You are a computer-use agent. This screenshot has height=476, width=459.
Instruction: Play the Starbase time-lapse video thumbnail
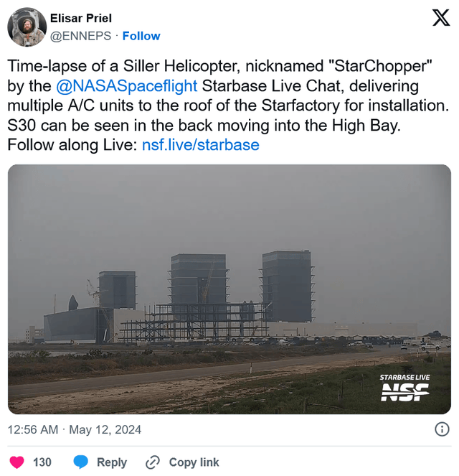(x=229, y=289)
